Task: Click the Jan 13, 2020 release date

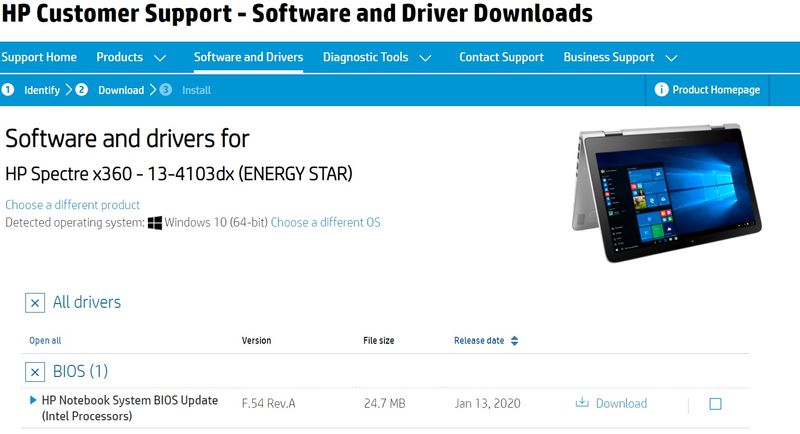Action: click(487, 403)
